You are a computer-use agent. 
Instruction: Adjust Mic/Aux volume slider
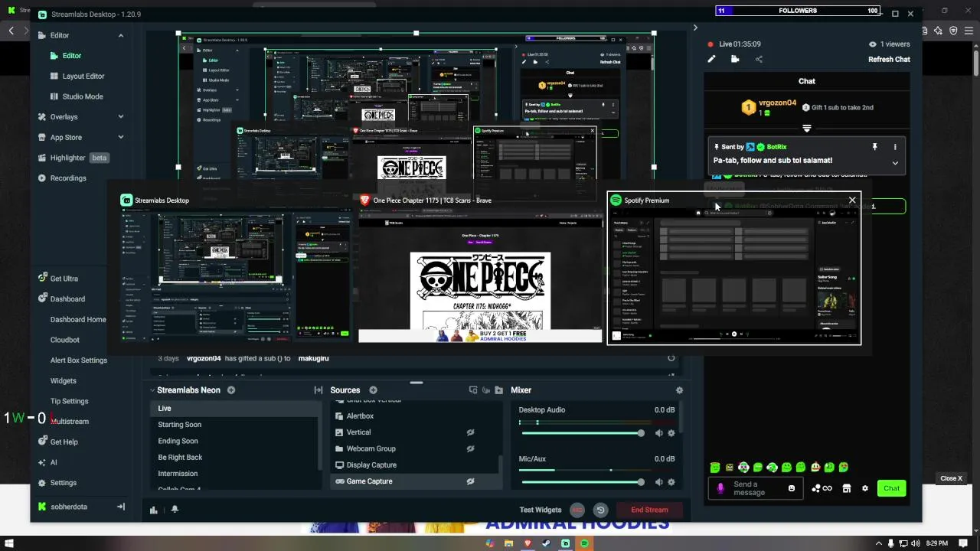pos(582,482)
